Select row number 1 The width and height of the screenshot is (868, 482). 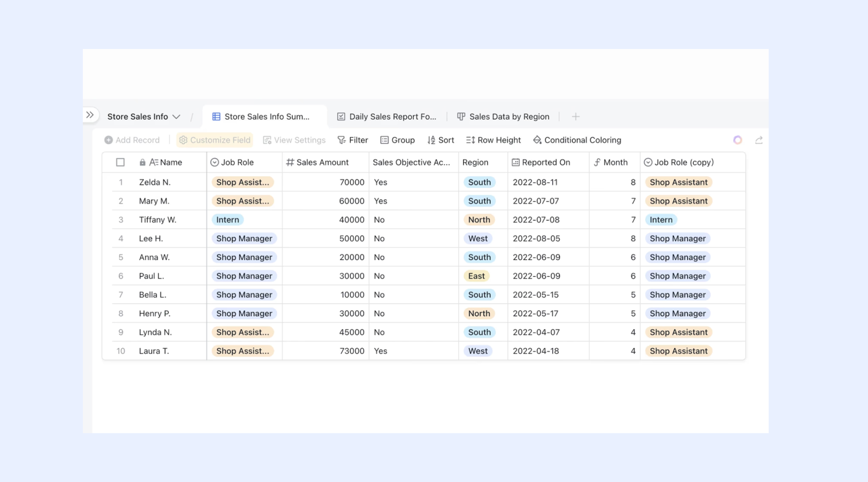[121, 182]
